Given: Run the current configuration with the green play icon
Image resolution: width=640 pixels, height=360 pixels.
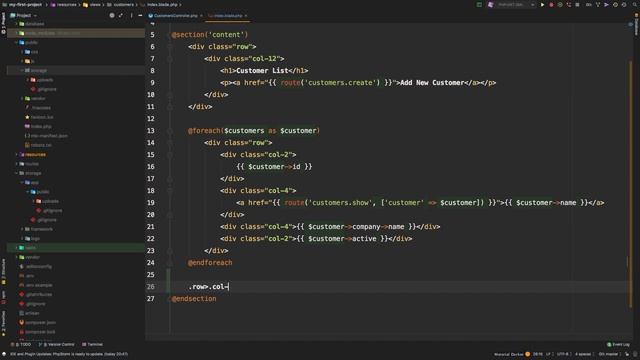Looking at the screenshot, I should coord(542,4).
